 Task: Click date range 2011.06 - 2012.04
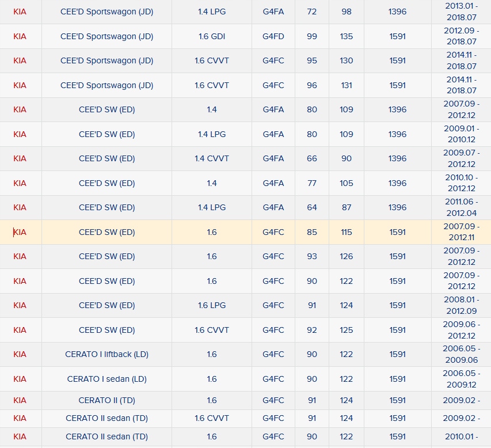click(x=462, y=207)
